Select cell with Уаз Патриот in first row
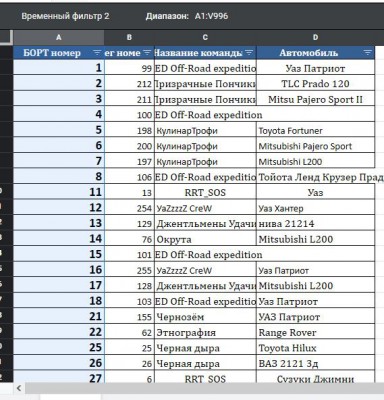This screenshot has height=400, width=384. pyautogui.click(x=315, y=68)
